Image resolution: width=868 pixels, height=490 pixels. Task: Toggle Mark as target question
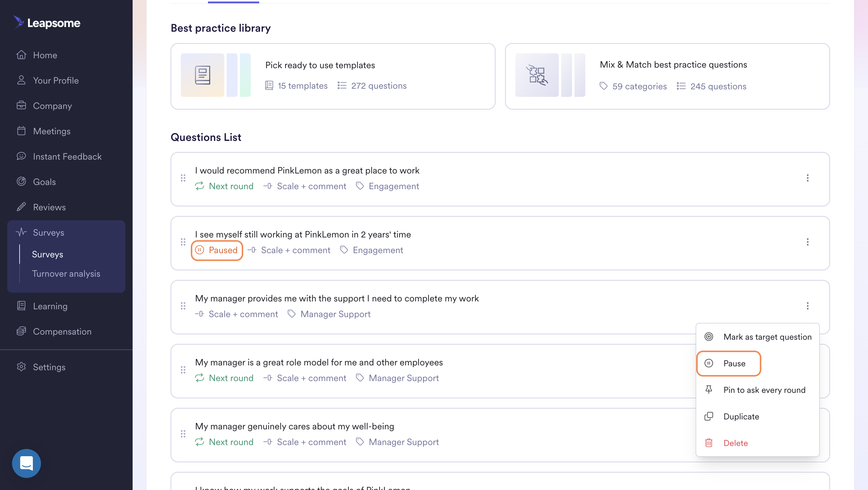point(767,336)
